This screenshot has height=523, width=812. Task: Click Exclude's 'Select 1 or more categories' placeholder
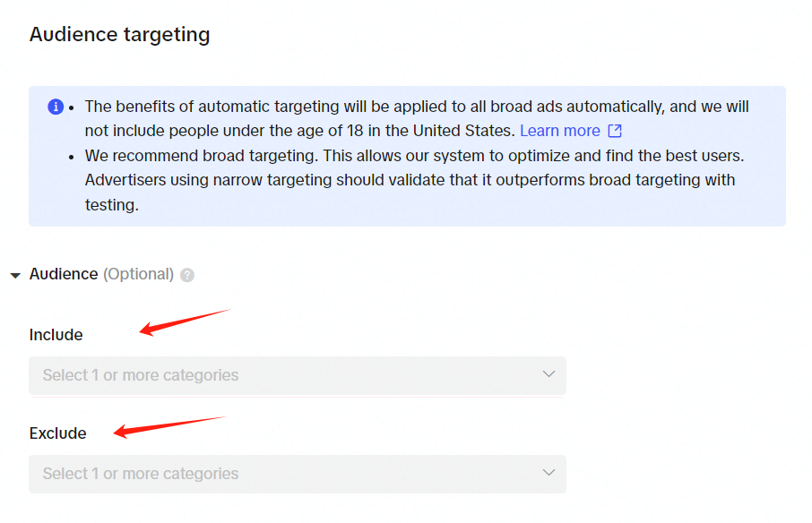(141, 474)
